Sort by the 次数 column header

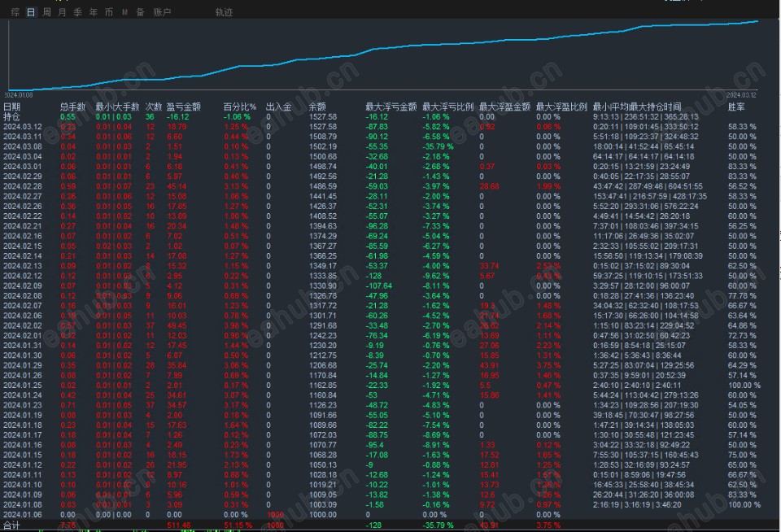click(x=154, y=107)
